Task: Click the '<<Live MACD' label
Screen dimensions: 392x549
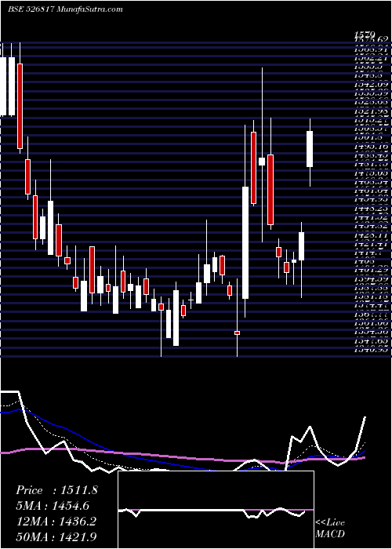Action: click(330, 528)
